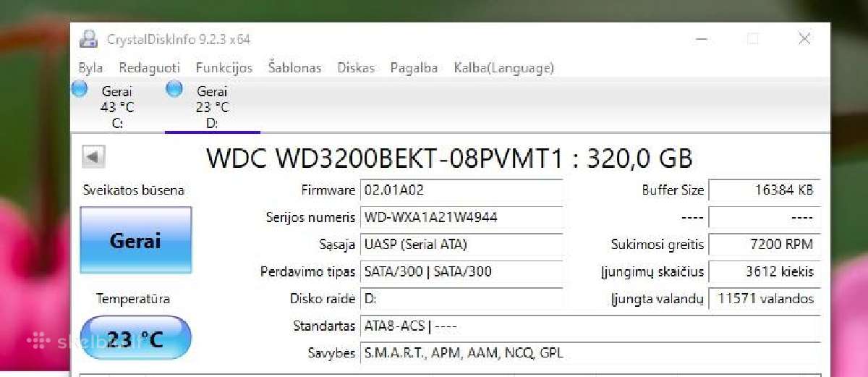Select the C: disk tab at 43 °C

117,107
